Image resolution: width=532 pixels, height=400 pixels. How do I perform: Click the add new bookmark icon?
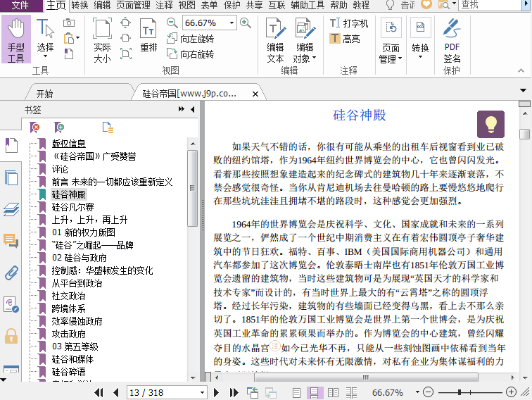tap(59, 127)
